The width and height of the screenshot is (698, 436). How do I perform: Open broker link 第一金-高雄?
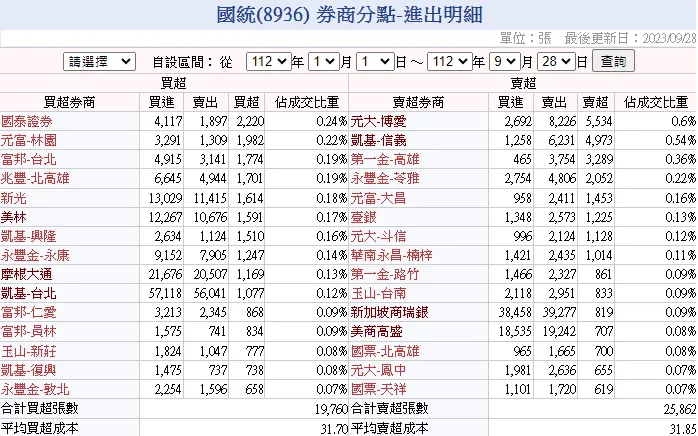pyautogui.click(x=385, y=159)
